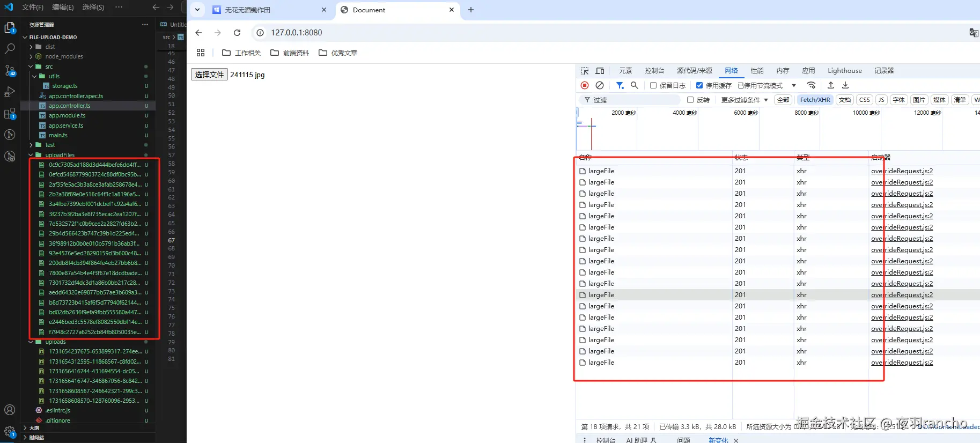Switch to 无花无酒锄作田 browser tab

tap(269, 10)
